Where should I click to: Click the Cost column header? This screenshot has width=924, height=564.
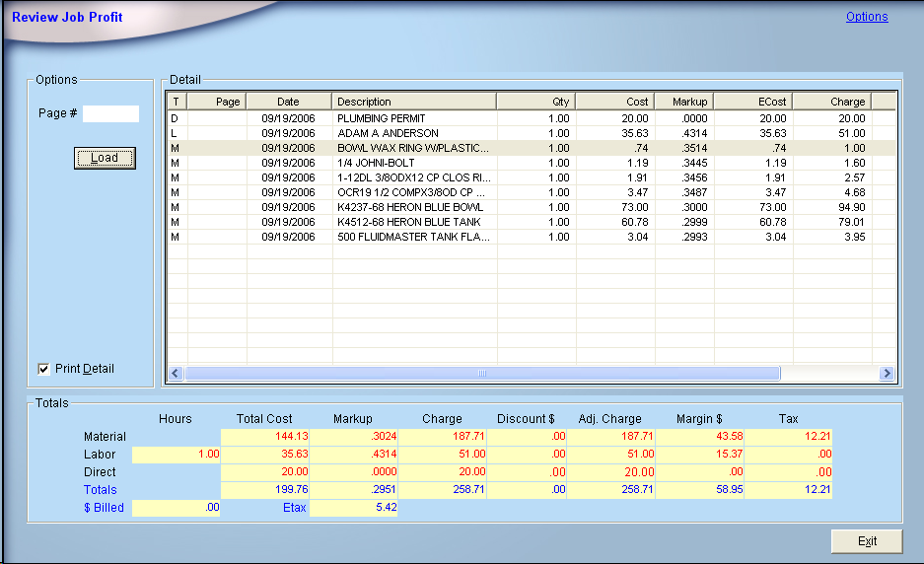[614, 102]
